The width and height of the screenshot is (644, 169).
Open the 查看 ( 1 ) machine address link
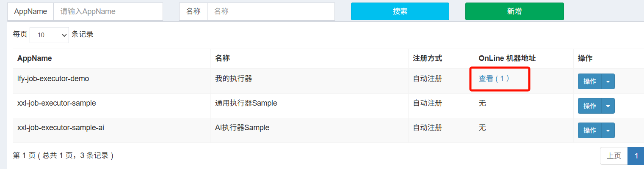(x=494, y=79)
